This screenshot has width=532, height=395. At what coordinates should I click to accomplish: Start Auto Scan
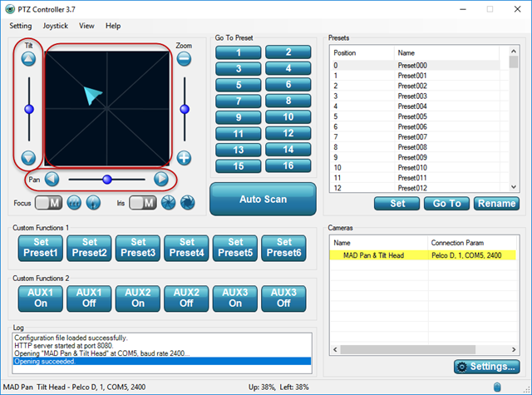(x=263, y=200)
